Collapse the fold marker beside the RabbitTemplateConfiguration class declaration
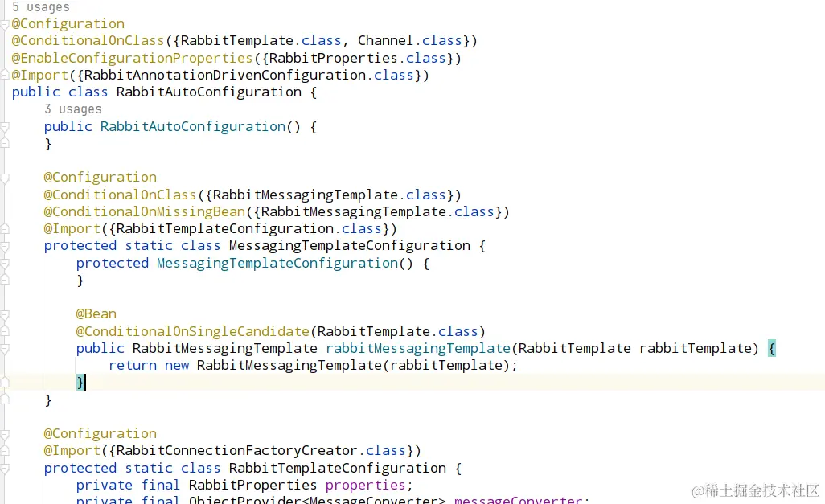825x504 pixels. coord(5,468)
